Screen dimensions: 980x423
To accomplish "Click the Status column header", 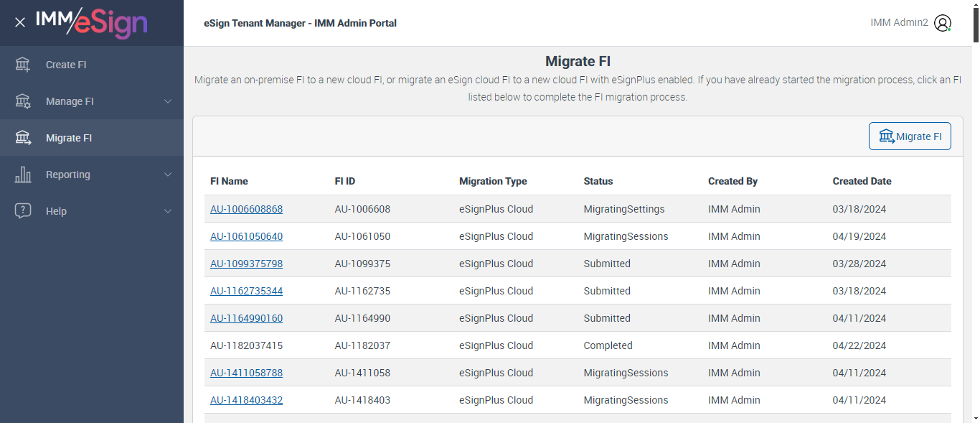I will click(x=598, y=182).
